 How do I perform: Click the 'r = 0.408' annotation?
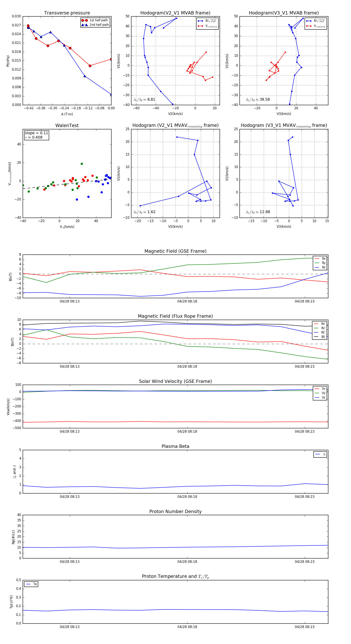34,137
